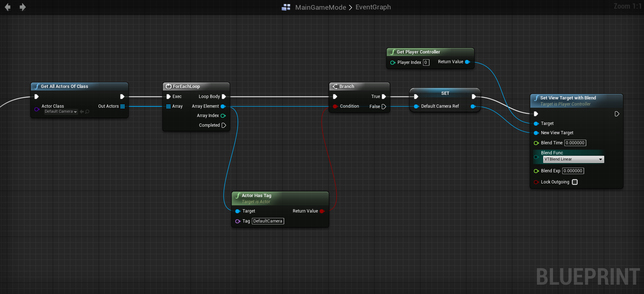The width and height of the screenshot is (644, 294).
Task: Click the Blend Exp green pin
Action: pyautogui.click(x=536, y=171)
